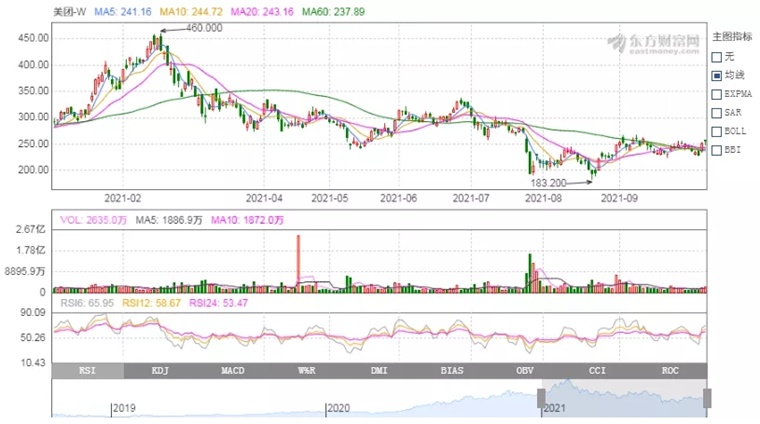Uncheck the 均线 moving average checkbox

(x=717, y=75)
